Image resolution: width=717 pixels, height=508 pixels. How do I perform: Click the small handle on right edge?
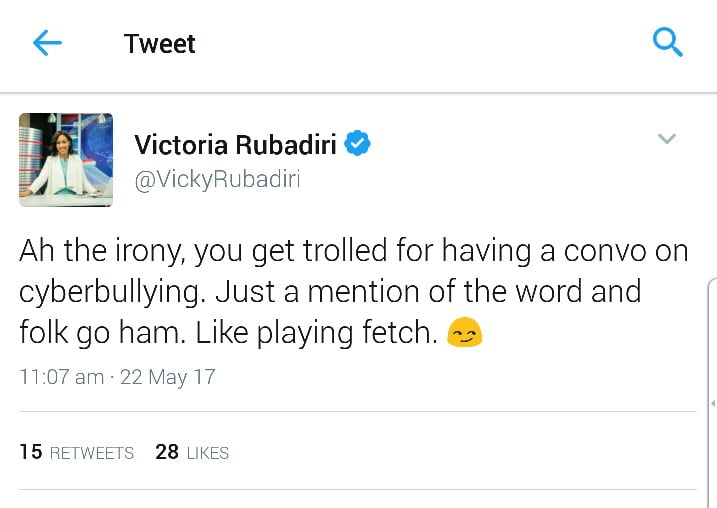712,403
